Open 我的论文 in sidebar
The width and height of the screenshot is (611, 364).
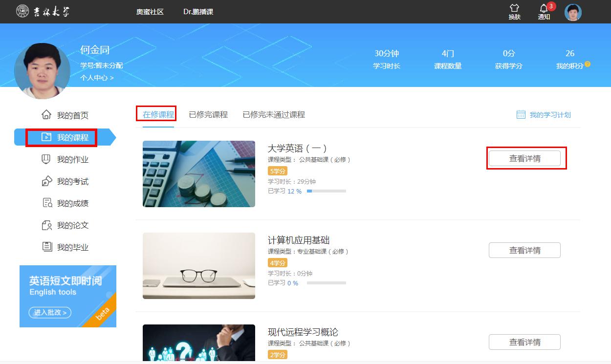[x=73, y=226]
